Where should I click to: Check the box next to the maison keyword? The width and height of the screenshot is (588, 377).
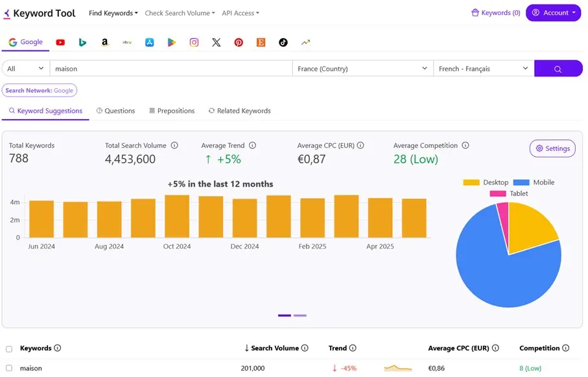[x=9, y=368]
